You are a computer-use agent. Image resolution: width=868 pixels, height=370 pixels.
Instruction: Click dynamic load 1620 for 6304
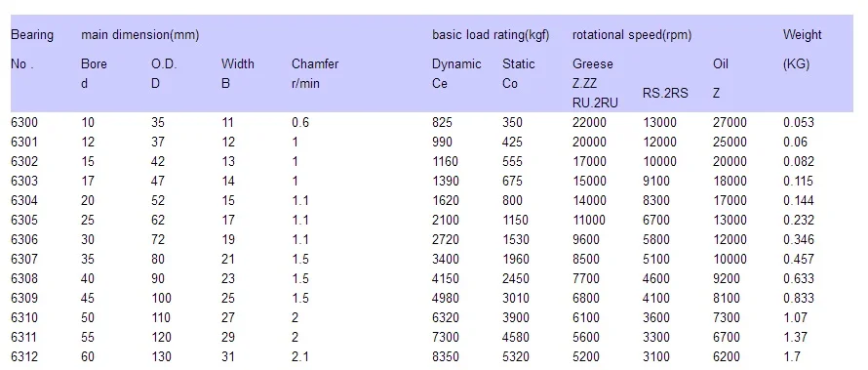click(445, 200)
